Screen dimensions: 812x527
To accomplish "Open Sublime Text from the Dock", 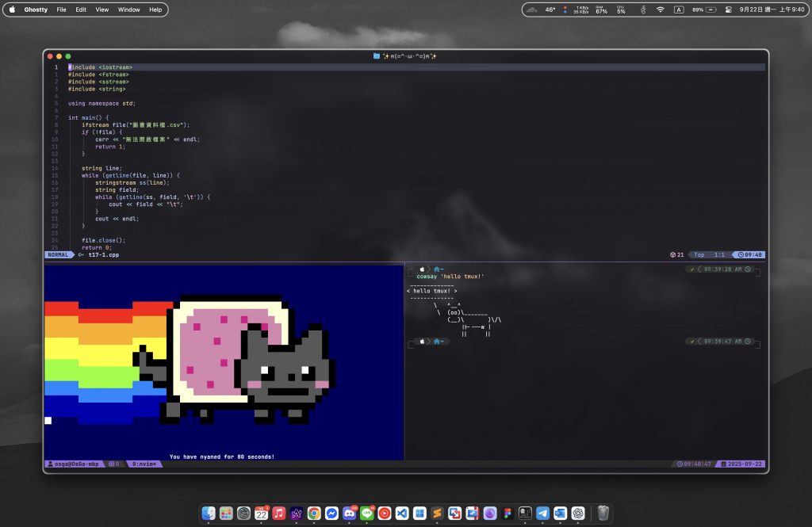I will pyautogui.click(x=438, y=513).
